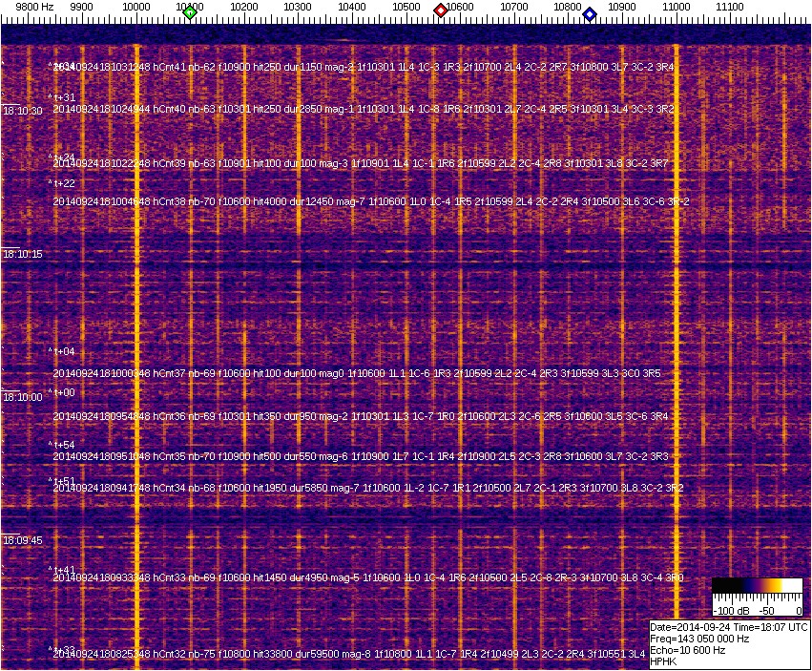This screenshot has width=812, height=671.
Task: Click the 11000 frequency ruler label
Action: point(677,6)
